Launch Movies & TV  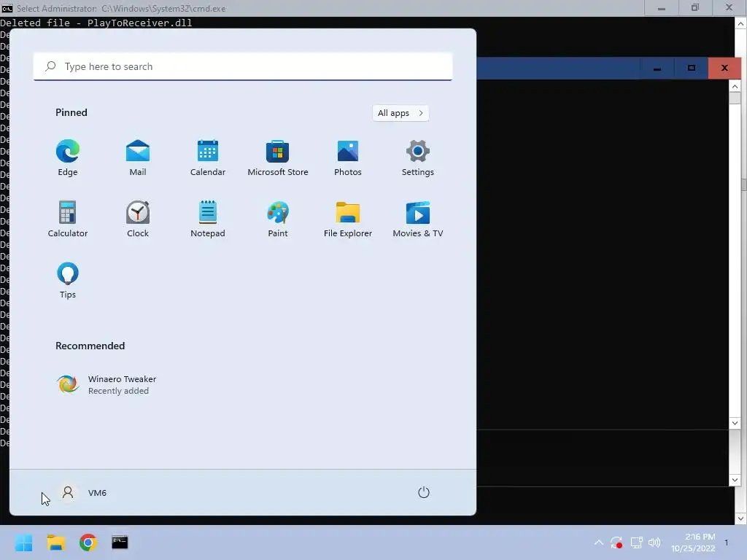click(418, 219)
